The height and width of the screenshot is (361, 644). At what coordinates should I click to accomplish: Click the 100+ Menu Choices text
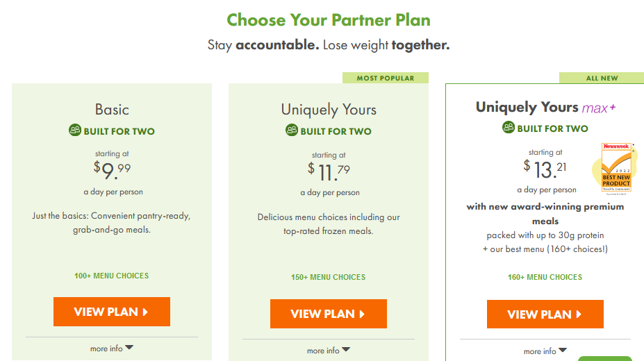coord(112,276)
